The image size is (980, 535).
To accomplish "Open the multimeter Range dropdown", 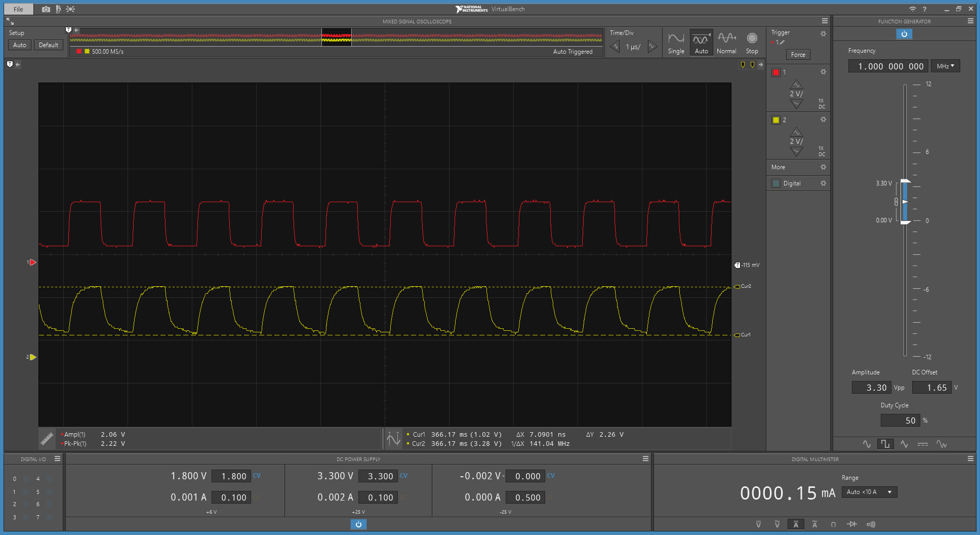I will coord(869,492).
